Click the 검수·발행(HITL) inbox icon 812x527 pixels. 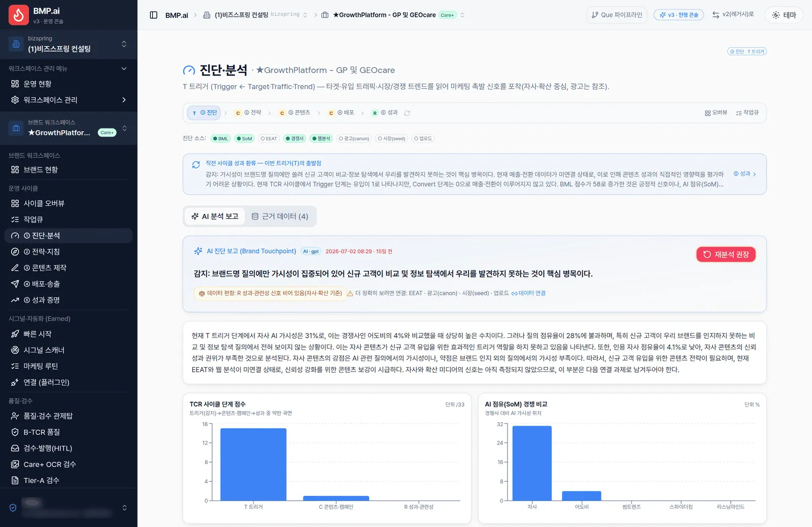pyautogui.click(x=15, y=448)
